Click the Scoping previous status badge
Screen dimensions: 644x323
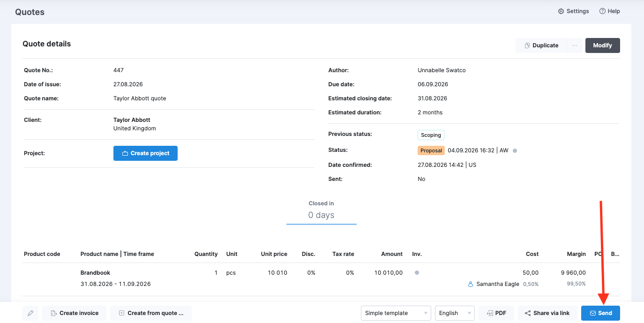431,135
